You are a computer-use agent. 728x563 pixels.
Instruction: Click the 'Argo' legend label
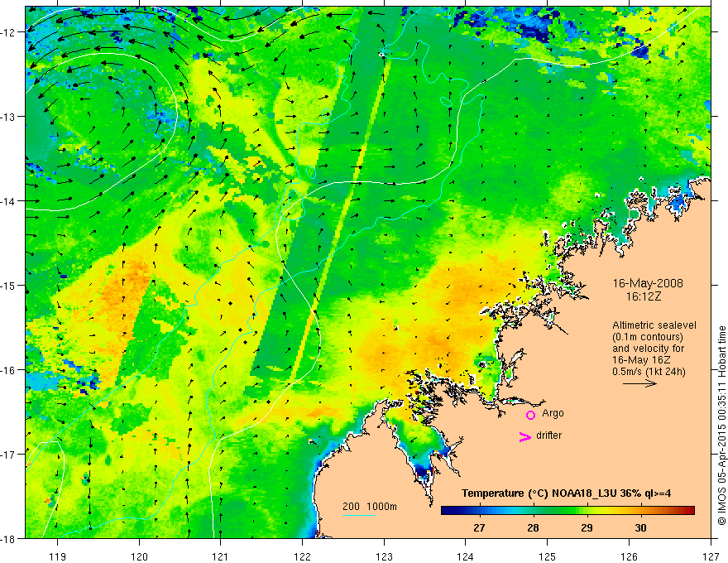click(x=553, y=413)
